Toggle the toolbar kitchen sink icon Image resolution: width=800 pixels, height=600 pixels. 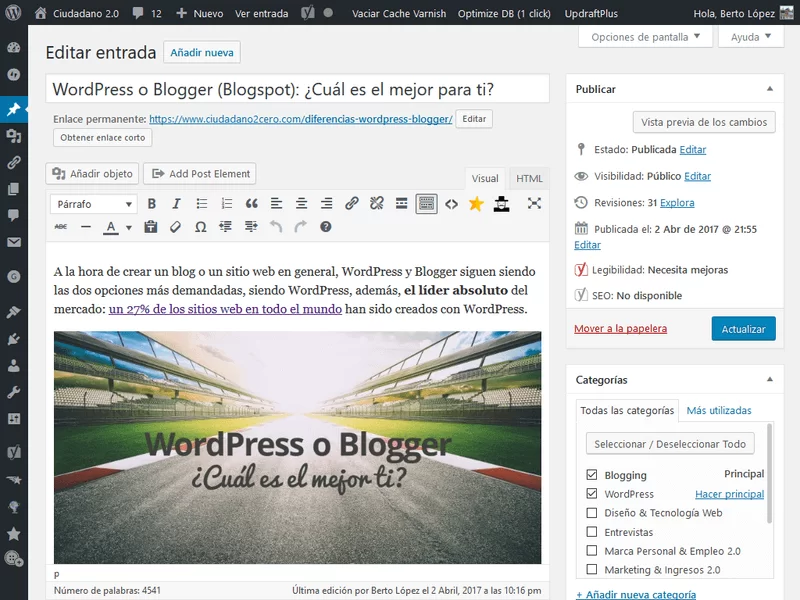coord(427,204)
